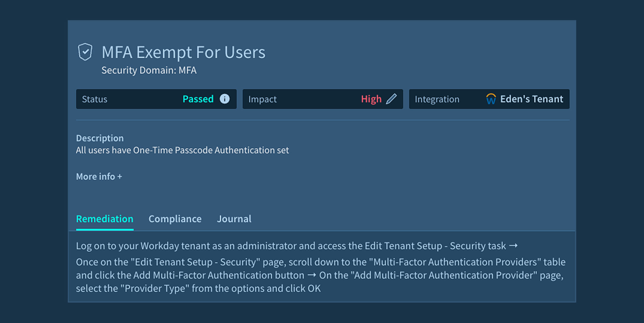Viewport: 644px width, 323px height.
Task: Click the Description heading
Action: point(100,138)
